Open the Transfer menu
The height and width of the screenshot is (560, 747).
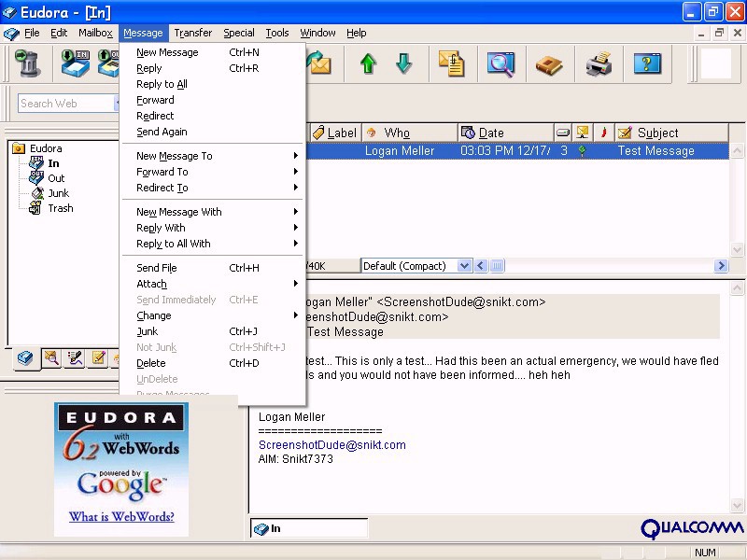(193, 33)
